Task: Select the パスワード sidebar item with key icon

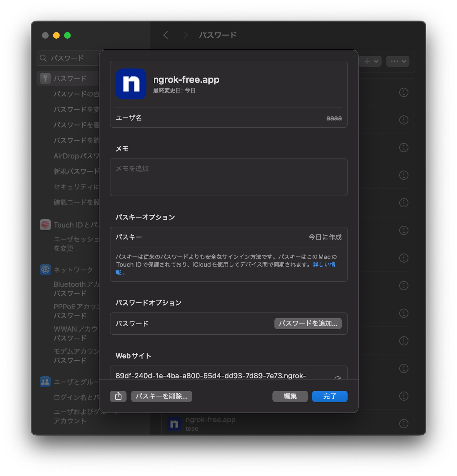Action: pyautogui.click(x=68, y=79)
